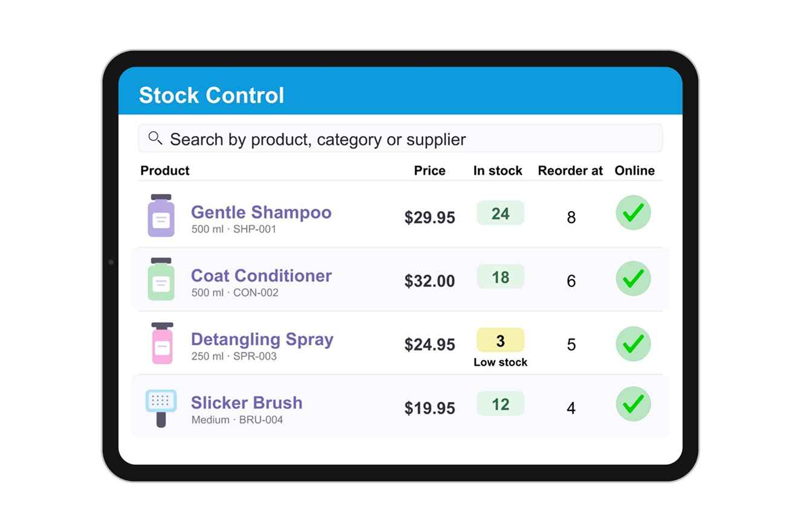
Task: Toggle Online status for Coat Conditioner
Action: [x=633, y=278]
